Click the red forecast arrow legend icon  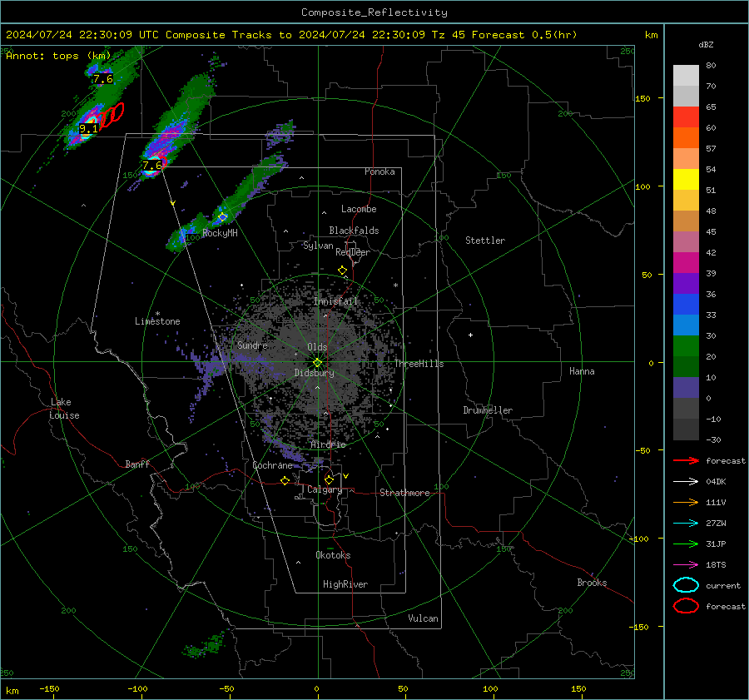(x=686, y=460)
